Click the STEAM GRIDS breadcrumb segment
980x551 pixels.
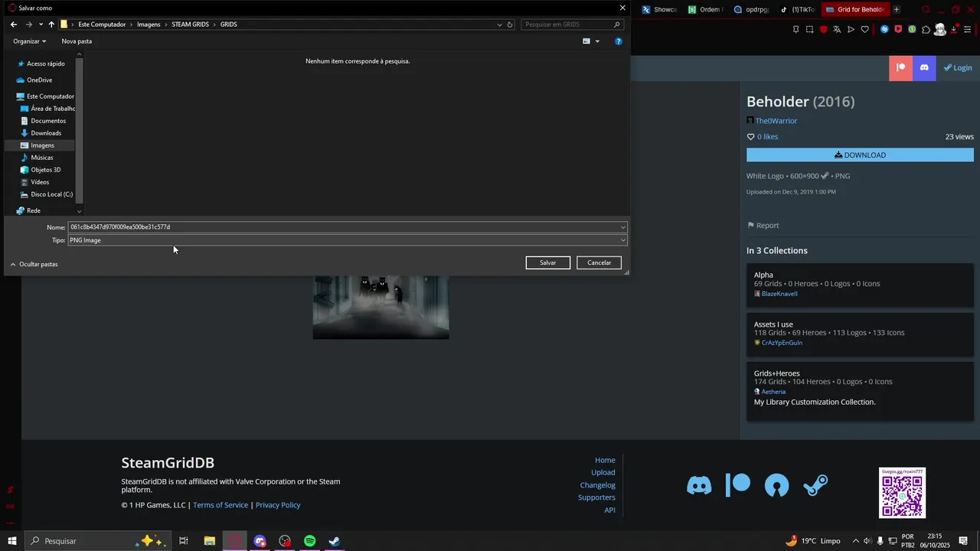[190, 24]
